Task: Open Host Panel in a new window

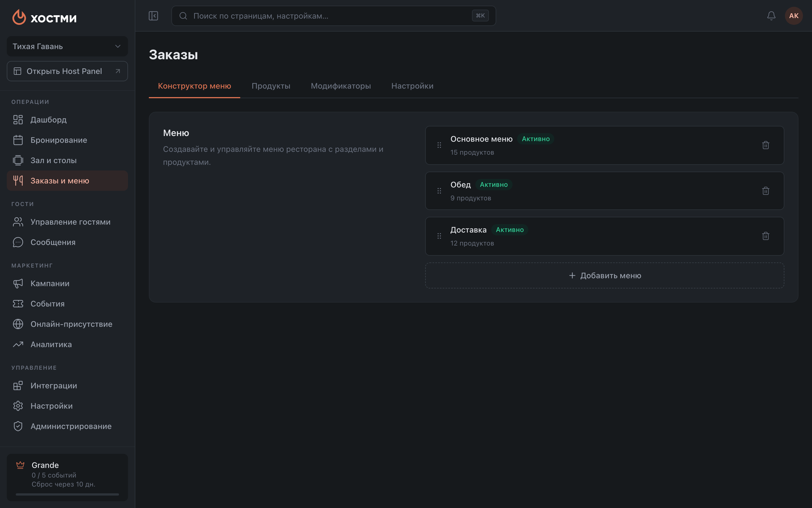Action: point(67,71)
